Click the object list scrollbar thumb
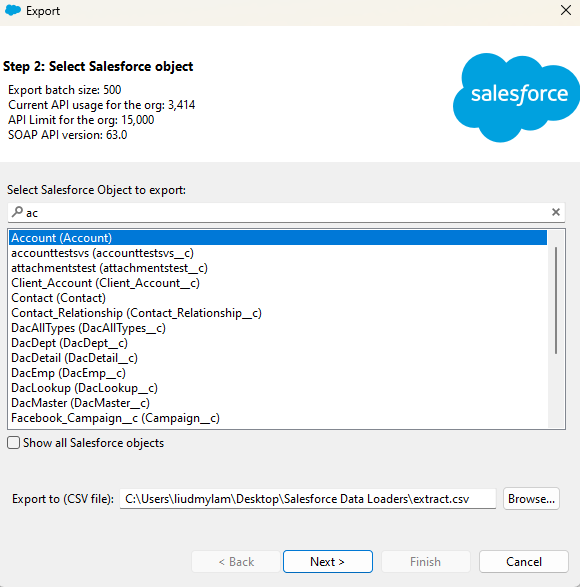This screenshot has width=580, height=587. click(556, 300)
